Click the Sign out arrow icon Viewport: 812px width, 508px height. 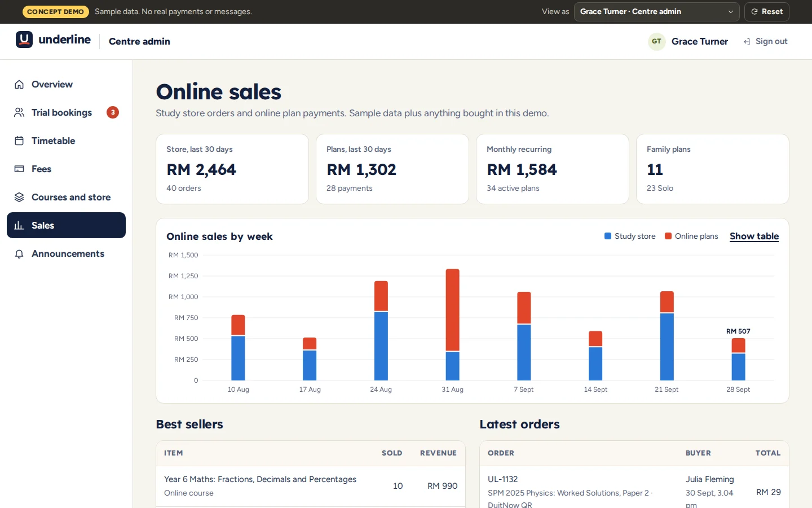pos(747,42)
